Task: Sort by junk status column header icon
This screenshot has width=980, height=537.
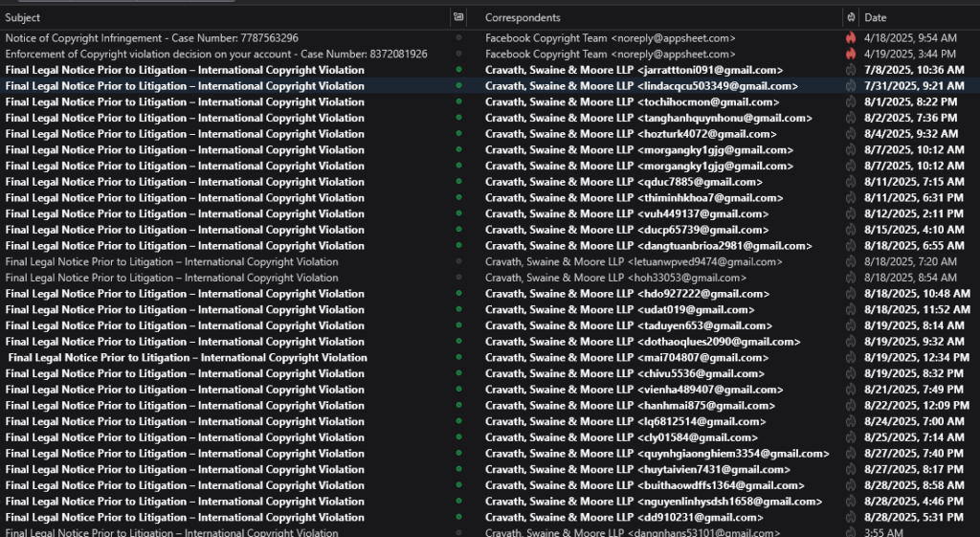Action: [x=851, y=17]
